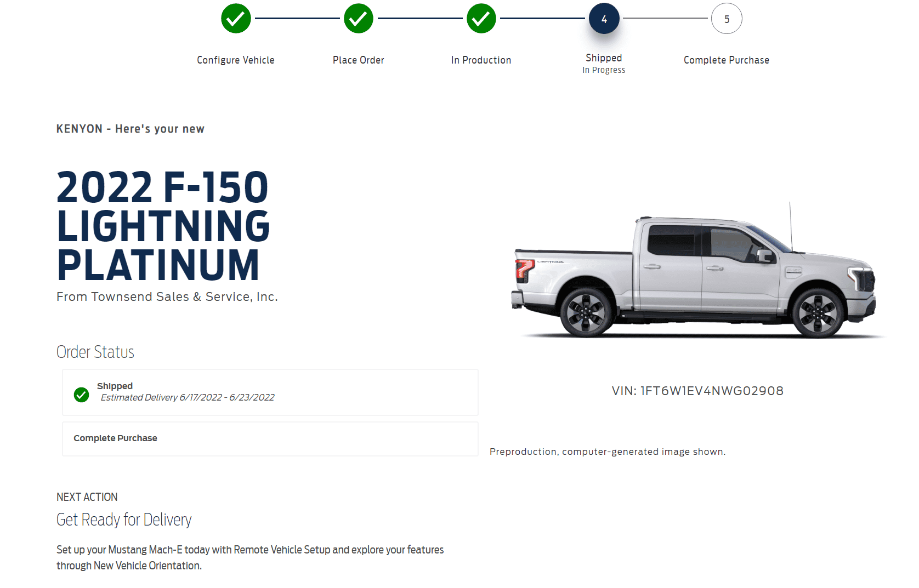The height and width of the screenshot is (588, 919).
Task: Click the Order Status heading
Action: click(95, 352)
